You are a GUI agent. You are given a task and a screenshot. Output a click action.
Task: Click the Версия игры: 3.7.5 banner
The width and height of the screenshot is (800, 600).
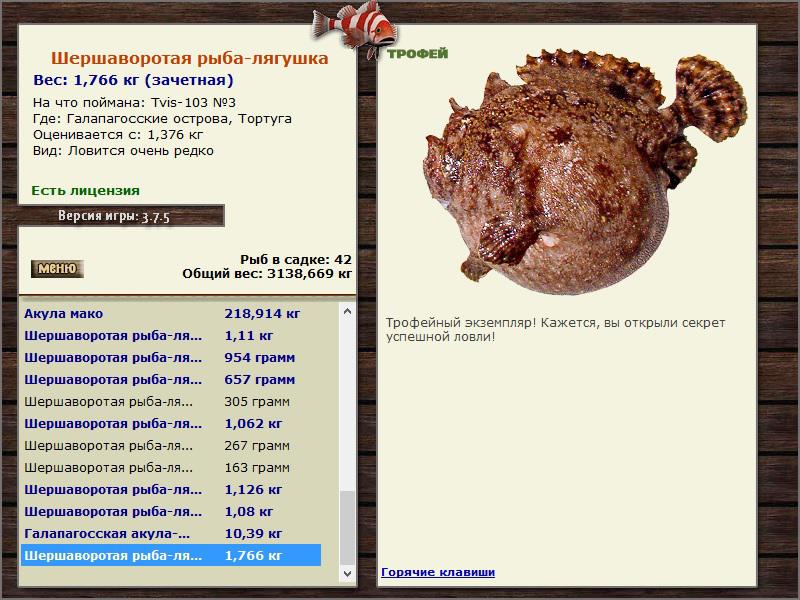coord(121,216)
